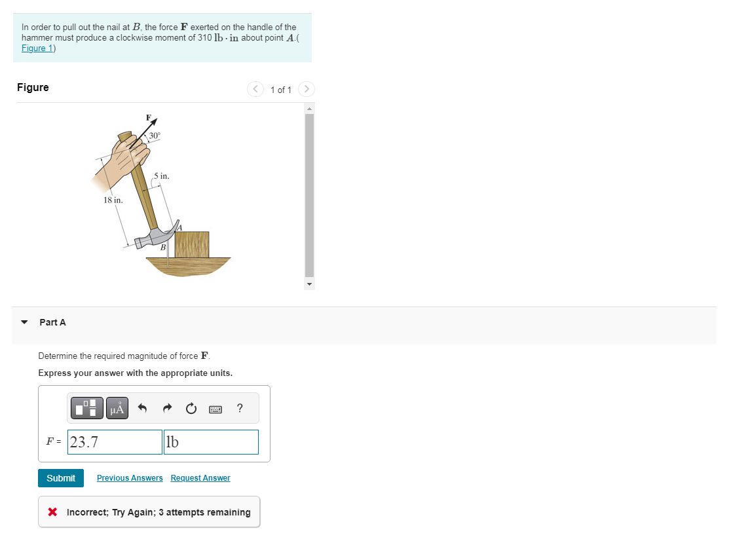Open the Figure 1 link

(x=37, y=48)
